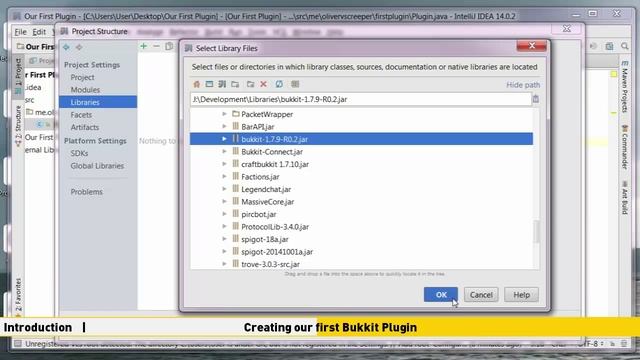Click Hide path link
Image resolution: width=640 pixels, height=360 pixels.
(523, 85)
